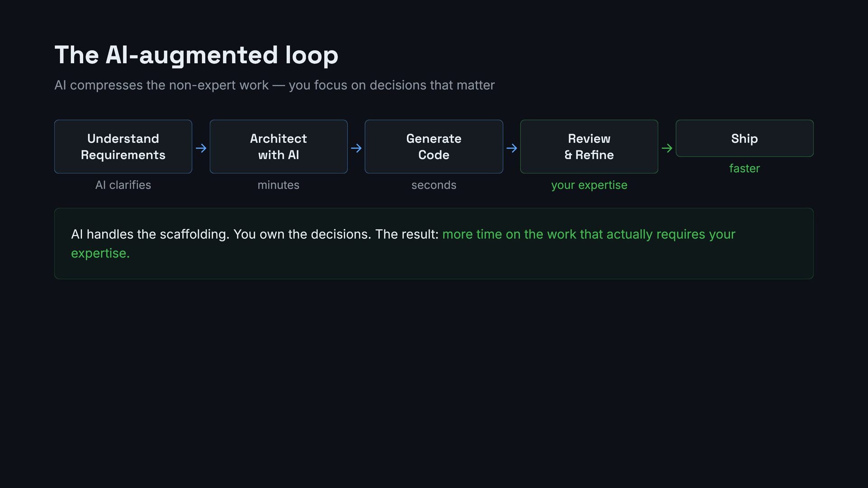This screenshot has width=868, height=488.
Task: Click the green arrow before Ship
Action: click(667, 148)
